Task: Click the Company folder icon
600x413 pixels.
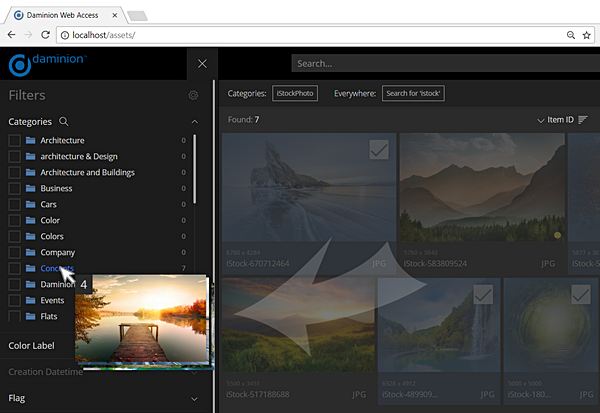Action: 31,253
